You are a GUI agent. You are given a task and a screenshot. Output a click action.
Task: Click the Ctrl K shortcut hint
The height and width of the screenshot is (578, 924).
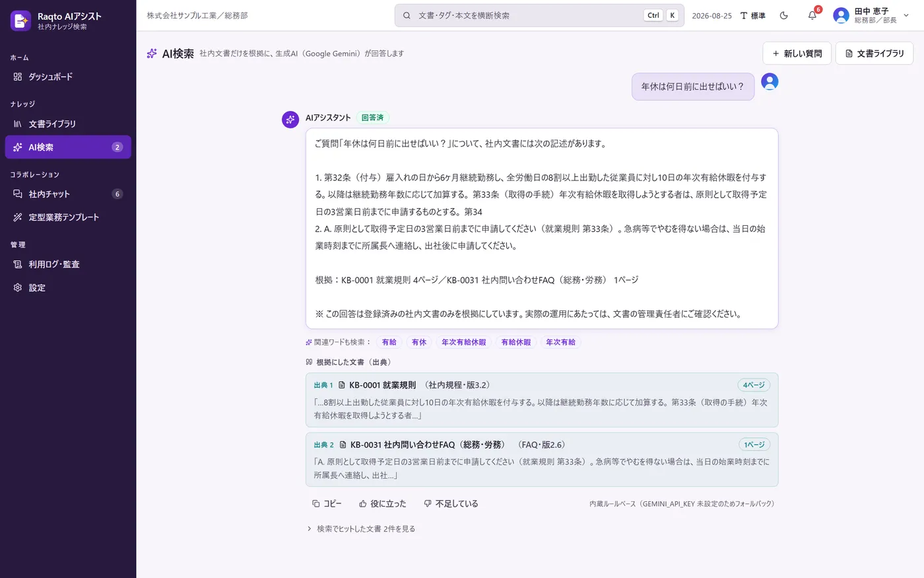tap(661, 15)
